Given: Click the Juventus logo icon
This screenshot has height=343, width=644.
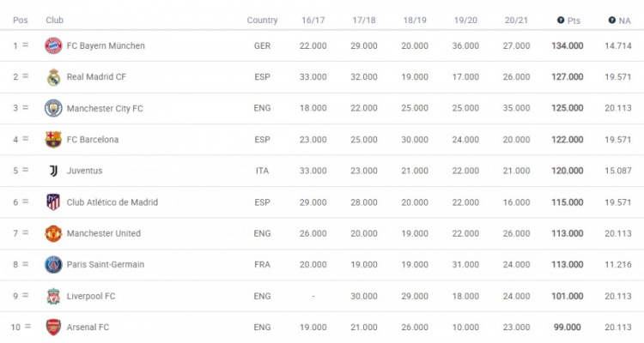Looking at the screenshot, I should (x=53, y=171).
